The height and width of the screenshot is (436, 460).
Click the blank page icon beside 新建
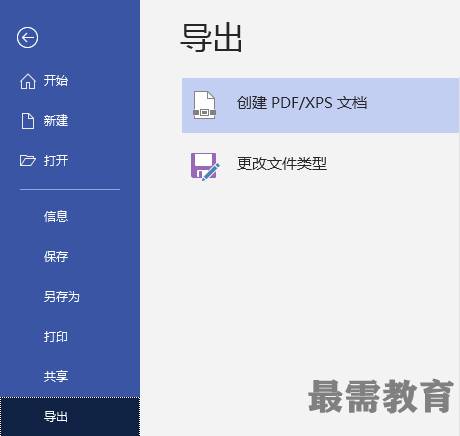click(28, 121)
